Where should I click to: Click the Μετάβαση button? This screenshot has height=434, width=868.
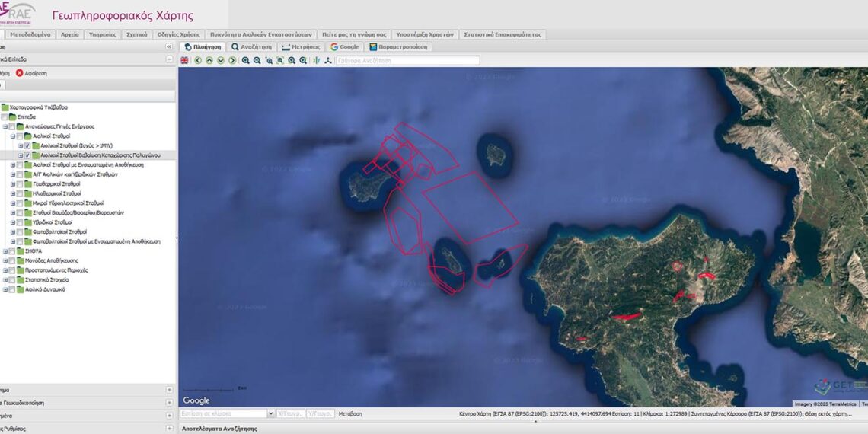coord(349,413)
